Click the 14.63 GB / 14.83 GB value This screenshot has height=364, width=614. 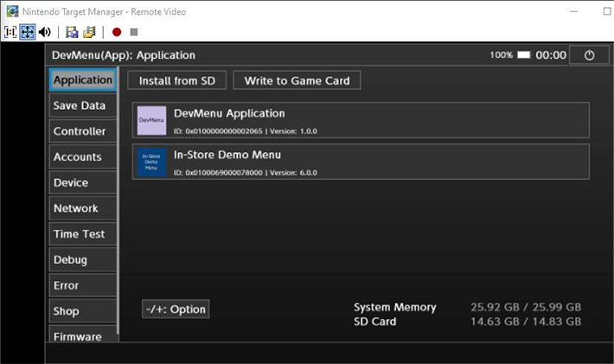click(526, 322)
